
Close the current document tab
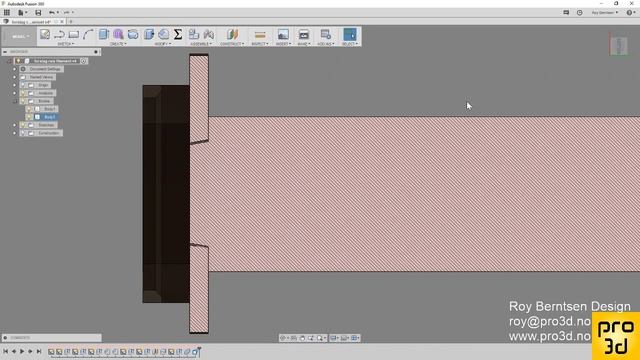[x=62, y=22]
